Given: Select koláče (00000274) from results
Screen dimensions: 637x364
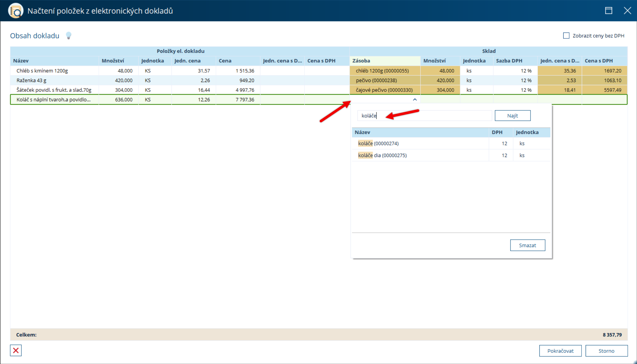Looking at the screenshot, I should (378, 143).
